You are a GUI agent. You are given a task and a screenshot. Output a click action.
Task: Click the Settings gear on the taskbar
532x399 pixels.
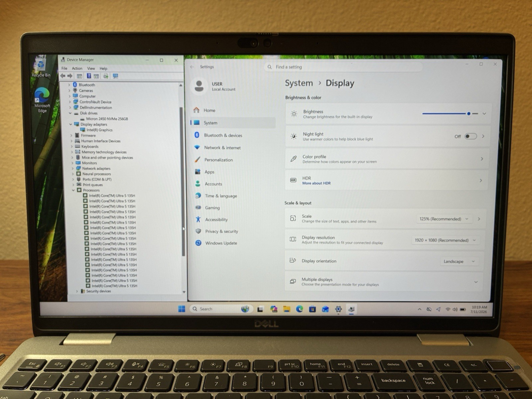338,309
